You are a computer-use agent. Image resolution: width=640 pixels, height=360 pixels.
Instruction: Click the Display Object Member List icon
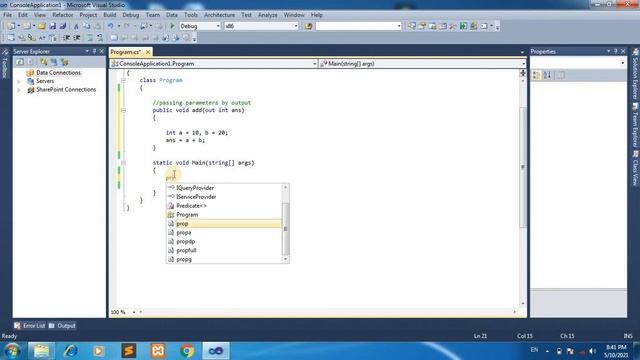coord(11,38)
